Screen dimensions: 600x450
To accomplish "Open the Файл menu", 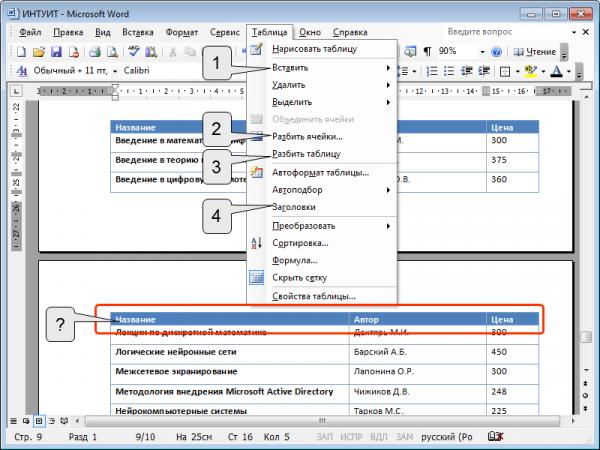I will click(x=30, y=32).
